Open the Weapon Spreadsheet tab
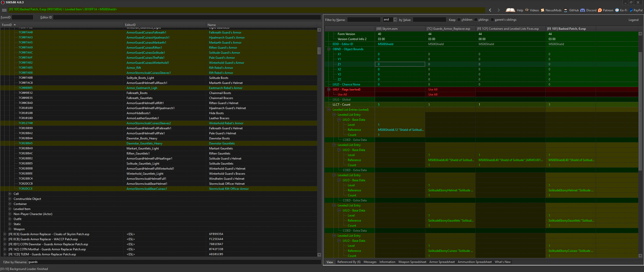644x272 pixels. (412, 262)
